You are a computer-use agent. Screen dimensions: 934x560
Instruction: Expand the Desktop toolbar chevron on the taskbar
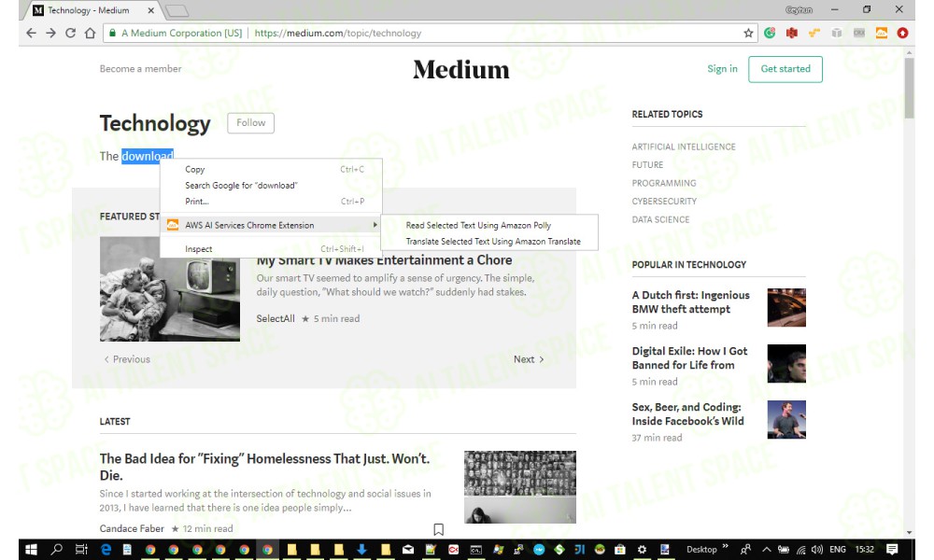click(x=725, y=546)
